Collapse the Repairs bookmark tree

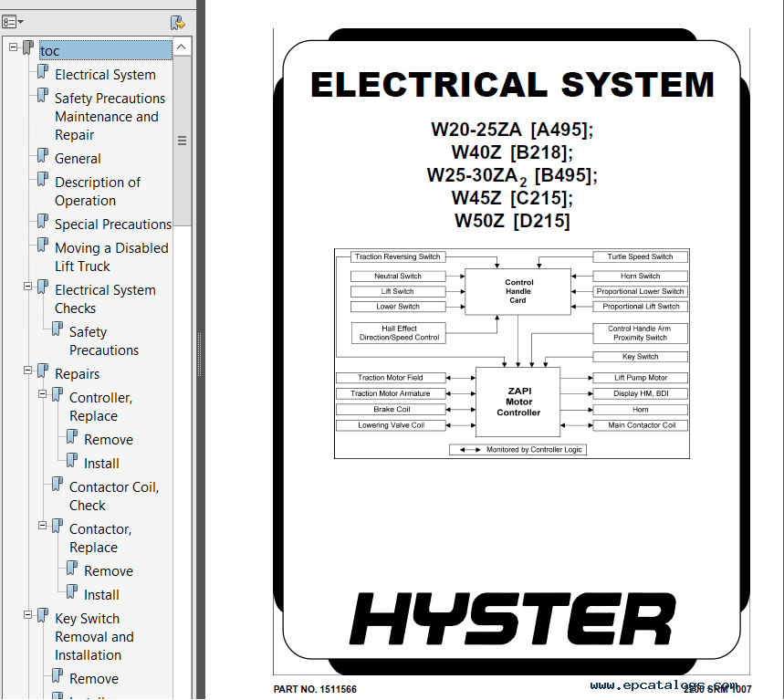28,371
